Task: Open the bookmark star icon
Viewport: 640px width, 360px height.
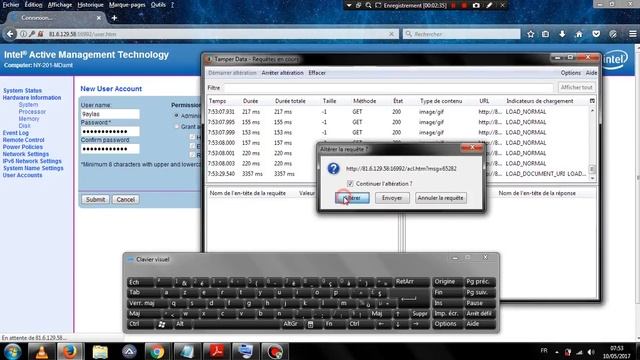Action: coord(530,34)
